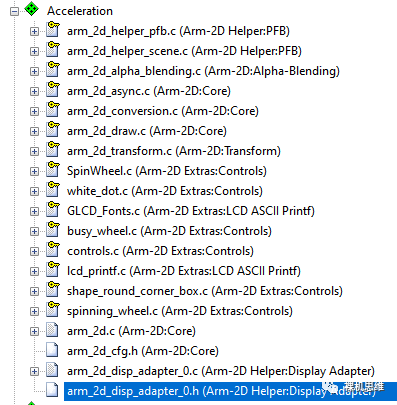Image resolution: width=397 pixels, height=405 pixels.
Task: Click the key file icon for arm_2d_helper_scene.c
Action: (x=53, y=49)
